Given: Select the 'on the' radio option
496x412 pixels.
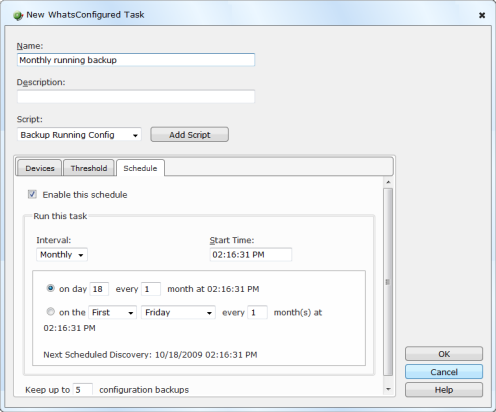Looking at the screenshot, I should click(51, 312).
